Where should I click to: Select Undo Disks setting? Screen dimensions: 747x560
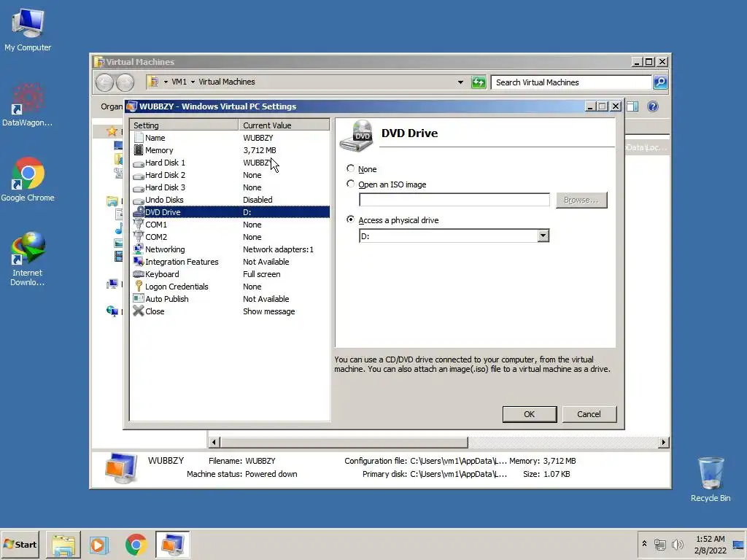coord(230,200)
